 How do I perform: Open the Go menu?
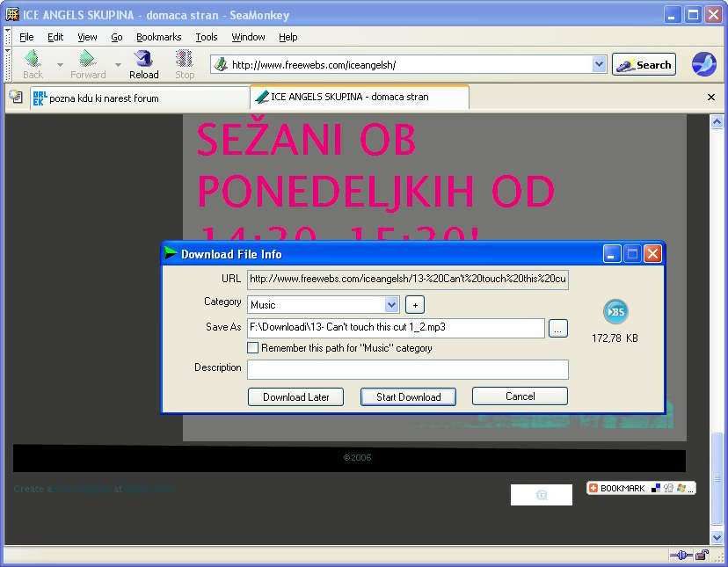(x=117, y=37)
